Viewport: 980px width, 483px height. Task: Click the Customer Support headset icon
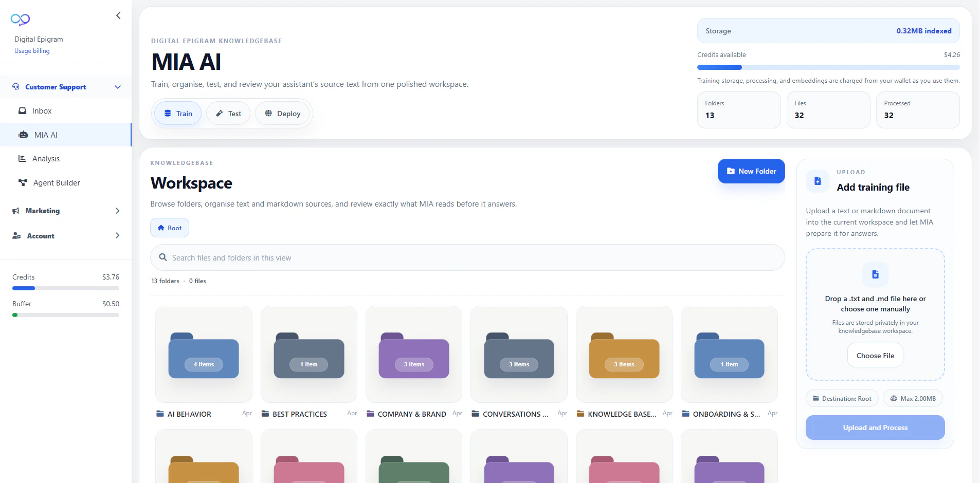[16, 87]
